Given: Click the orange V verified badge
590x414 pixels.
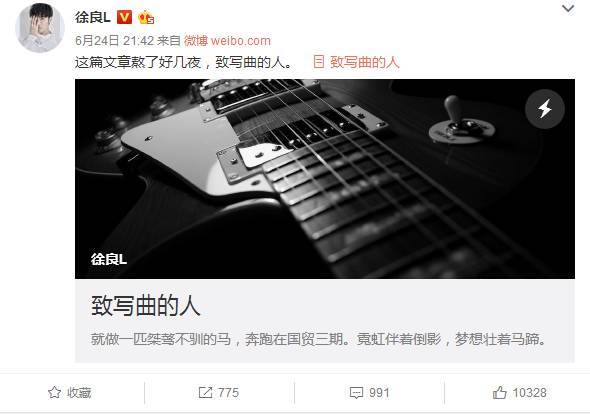Looking at the screenshot, I should pos(124,17).
